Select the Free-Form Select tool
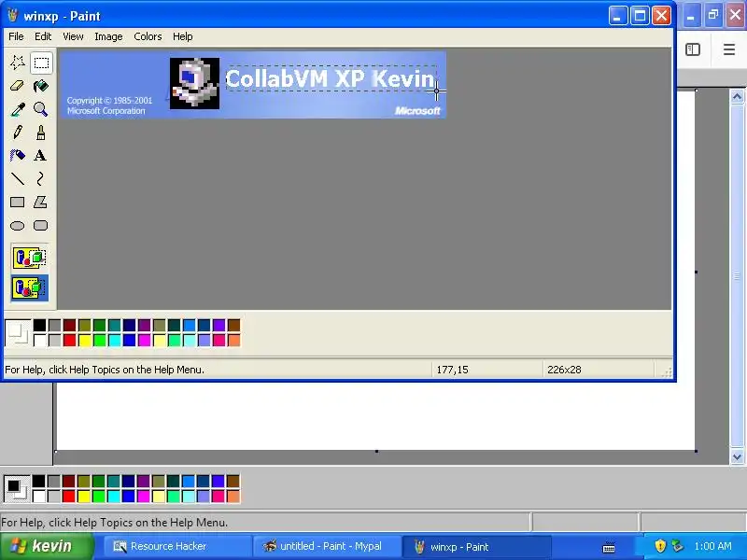Viewport: 747px width, 560px height. (x=18, y=63)
